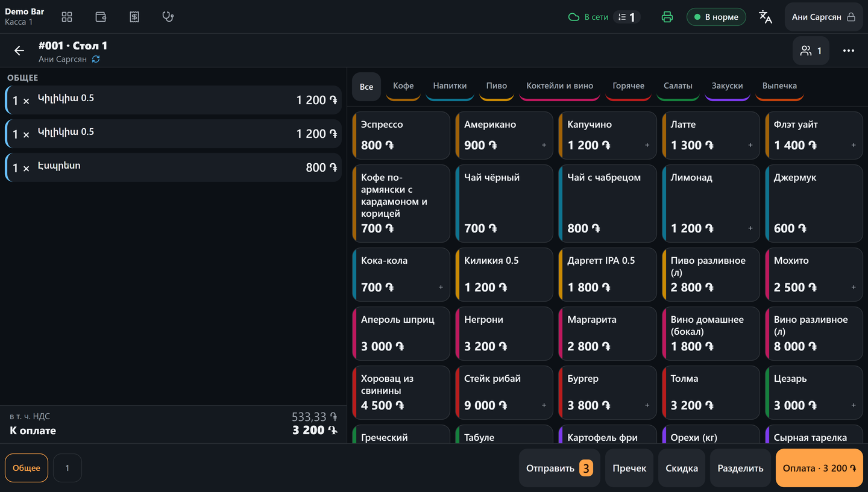Show the Пиво category tab
The image size is (868, 492).
tap(497, 87)
